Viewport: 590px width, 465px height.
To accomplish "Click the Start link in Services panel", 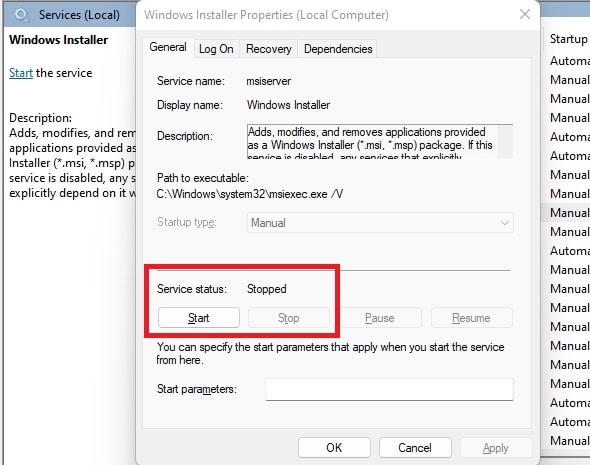I will (21, 73).
